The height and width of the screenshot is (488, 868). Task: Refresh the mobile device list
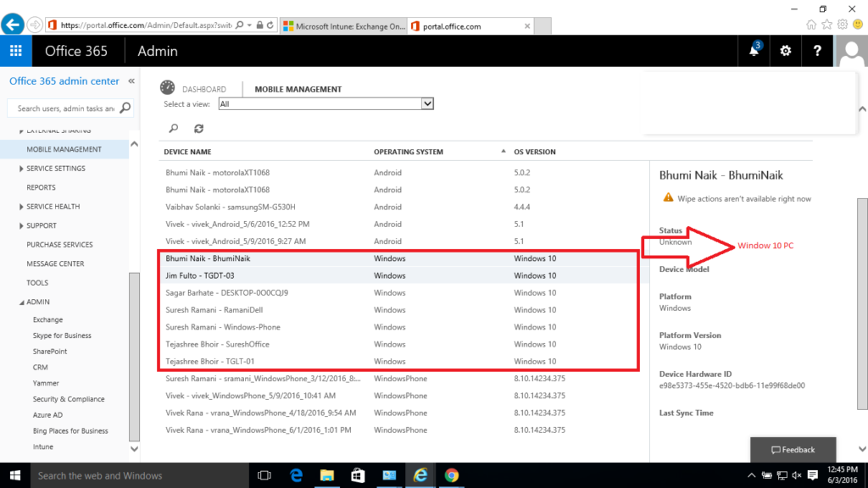199,128
